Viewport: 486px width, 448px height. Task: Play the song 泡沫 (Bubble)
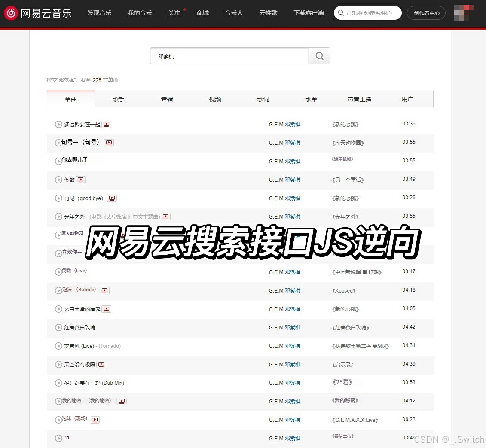58,291
